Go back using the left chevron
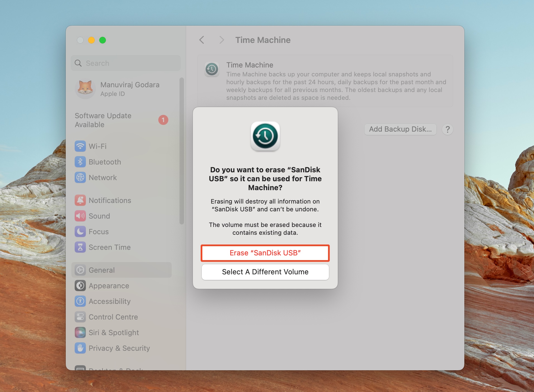The width and height of the screenshot is (534, 392). pos(202,40)
